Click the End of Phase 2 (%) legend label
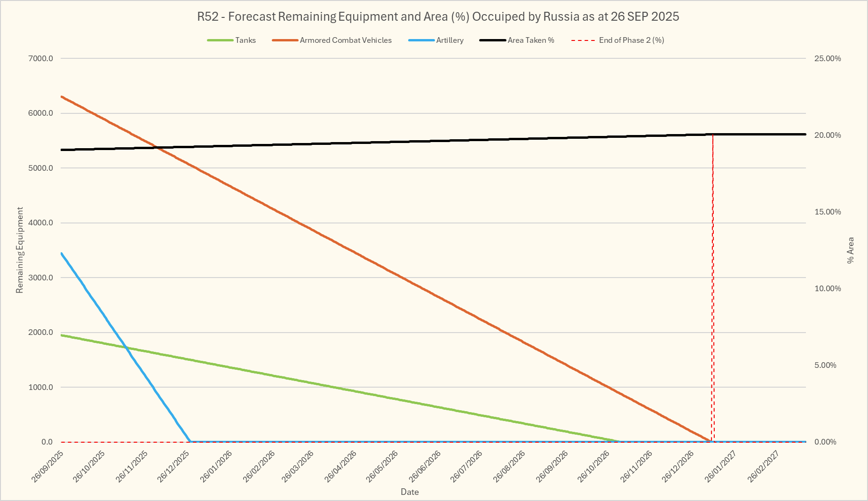868x501 pixels. [x=631, y=40]
